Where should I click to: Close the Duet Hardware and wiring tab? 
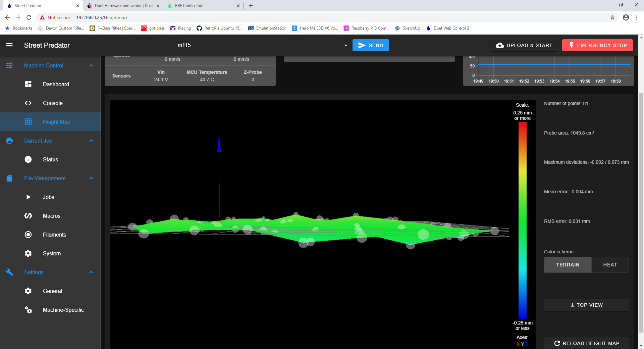pos(158,6)
